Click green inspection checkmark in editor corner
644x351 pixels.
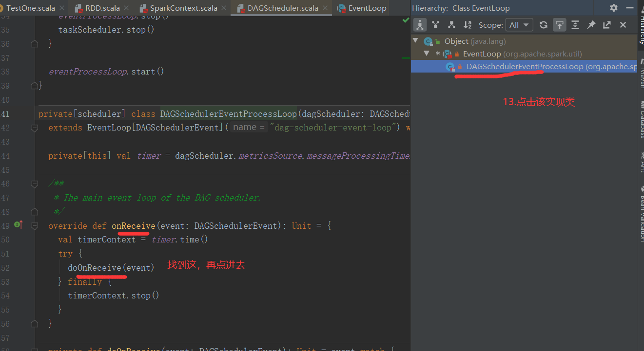[406, 20]
